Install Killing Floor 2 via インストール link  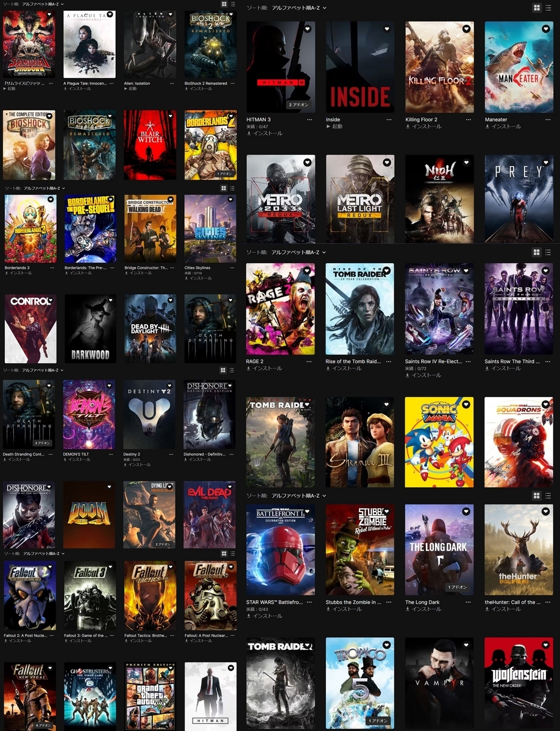[424, 126]
